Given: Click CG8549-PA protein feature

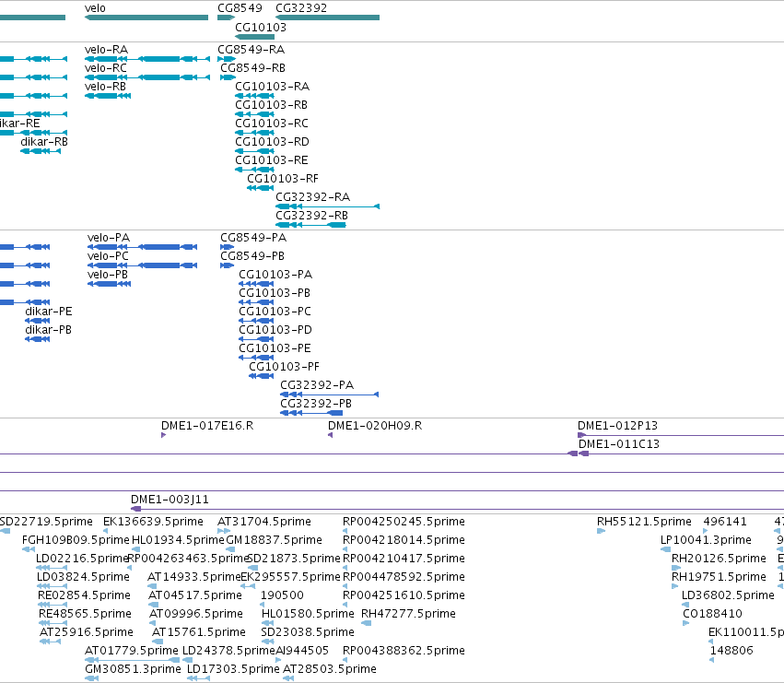Looking at the screenshot, I should 227,247.
